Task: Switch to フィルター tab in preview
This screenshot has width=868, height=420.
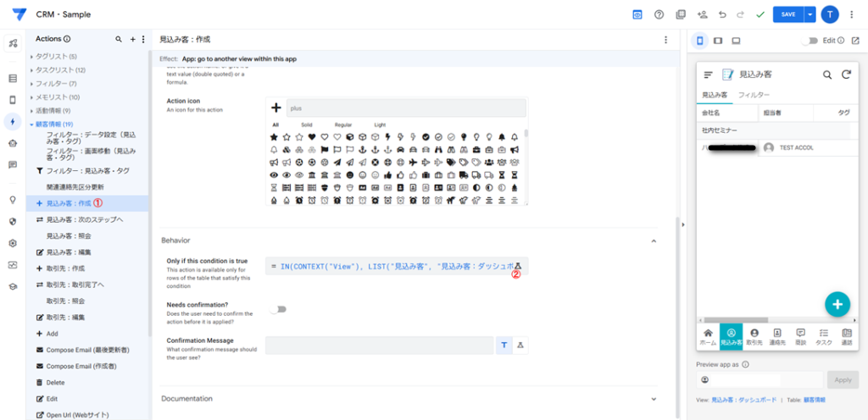Action: click(x=754, y=96)
